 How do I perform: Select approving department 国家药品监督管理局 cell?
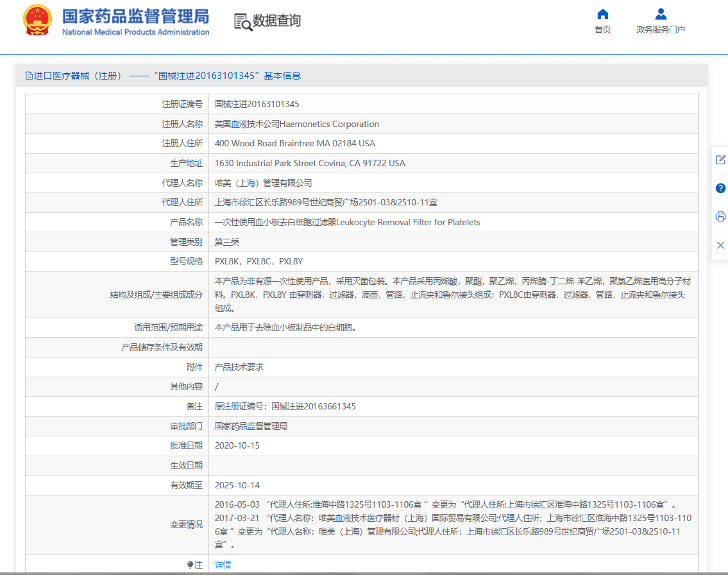coord(251,426)
